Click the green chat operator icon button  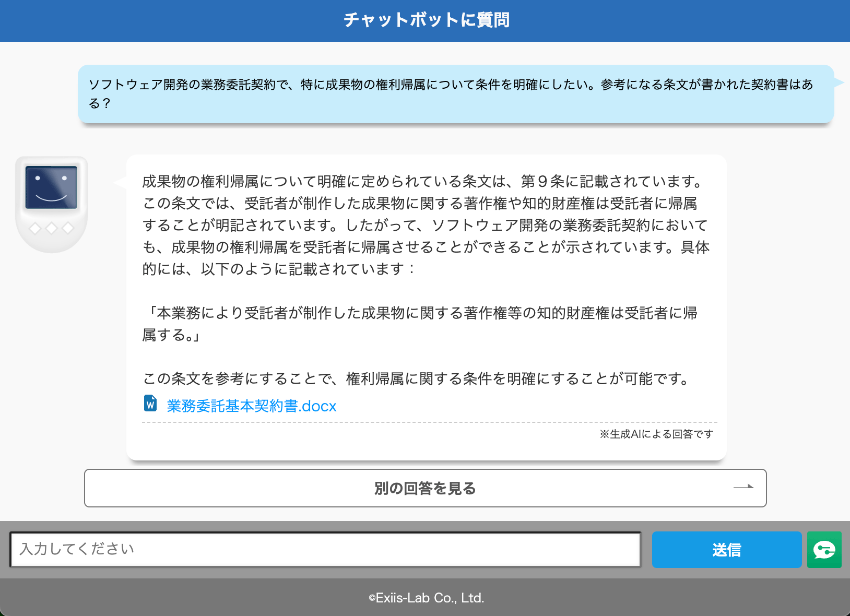click(824, 550)
